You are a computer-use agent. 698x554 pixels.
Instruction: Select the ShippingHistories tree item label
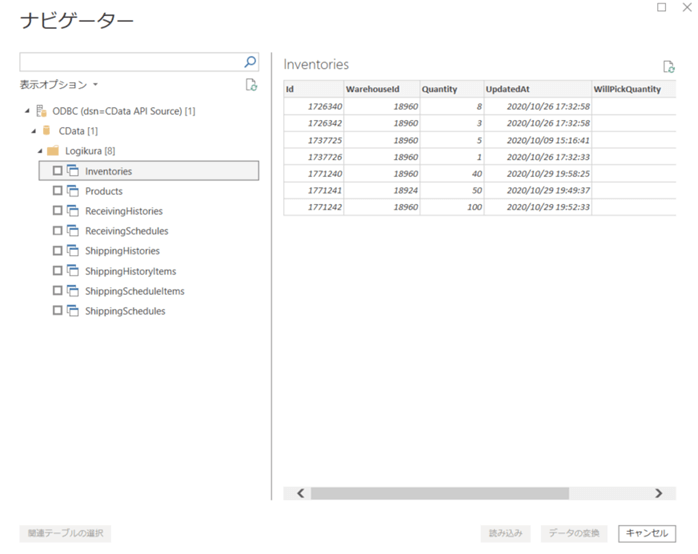click(x=122, y=251)
